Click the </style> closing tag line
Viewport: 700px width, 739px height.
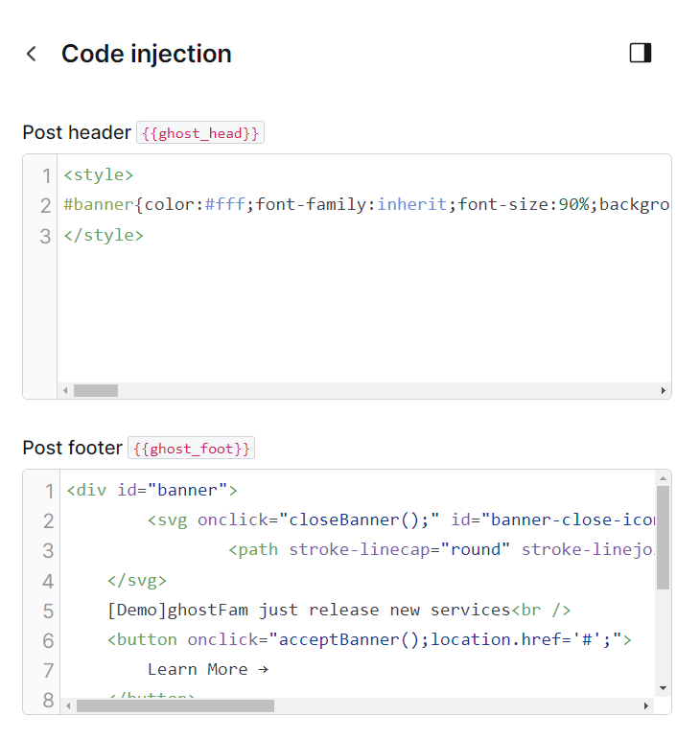[104, 235]
